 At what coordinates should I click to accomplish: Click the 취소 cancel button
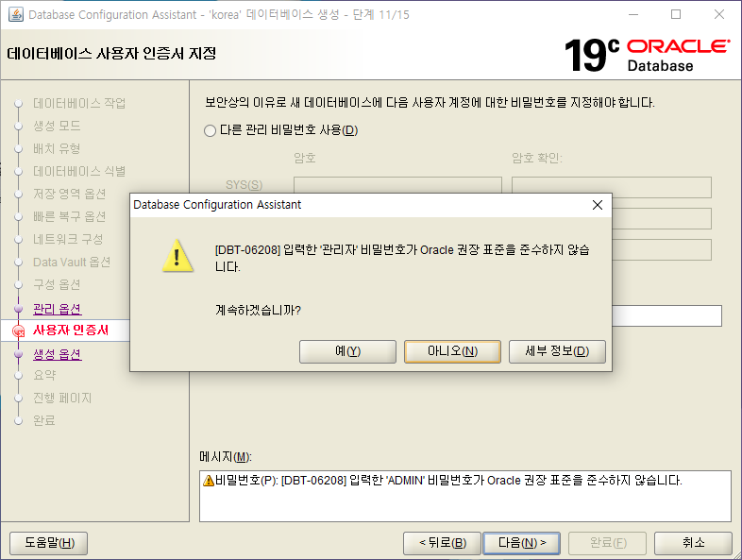point(693,542)
